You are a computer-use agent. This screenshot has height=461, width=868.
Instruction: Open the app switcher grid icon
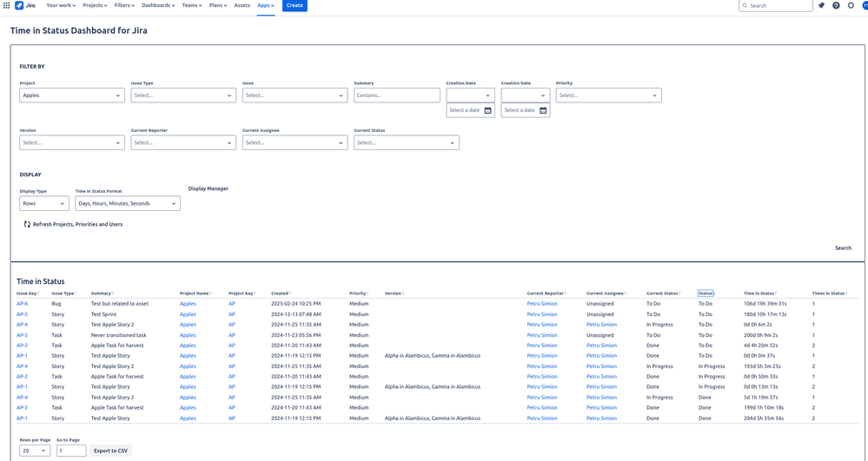[6, 5]
